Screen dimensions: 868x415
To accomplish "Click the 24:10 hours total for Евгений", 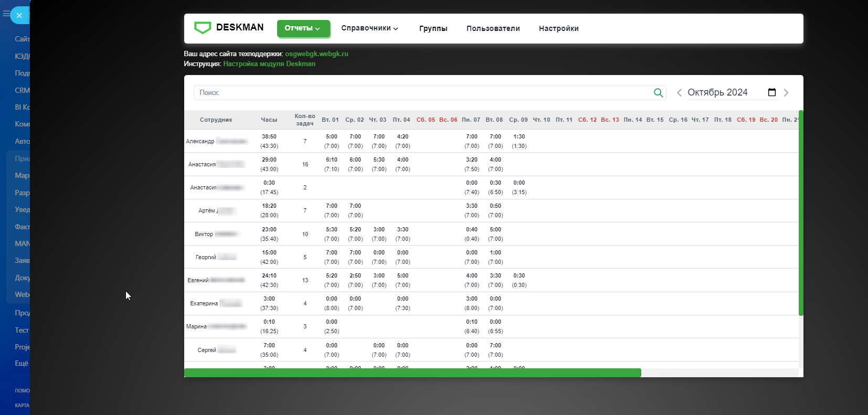I will point(269,275).
